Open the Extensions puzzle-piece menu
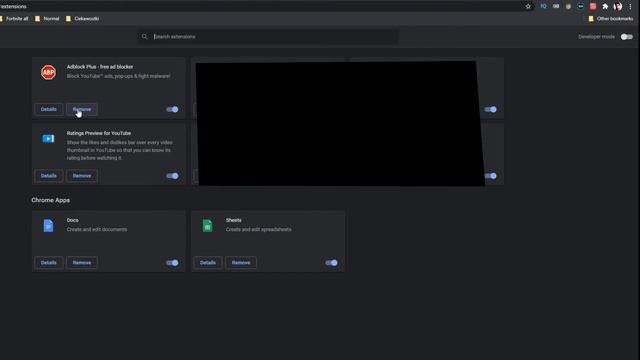 click(605, 6)
